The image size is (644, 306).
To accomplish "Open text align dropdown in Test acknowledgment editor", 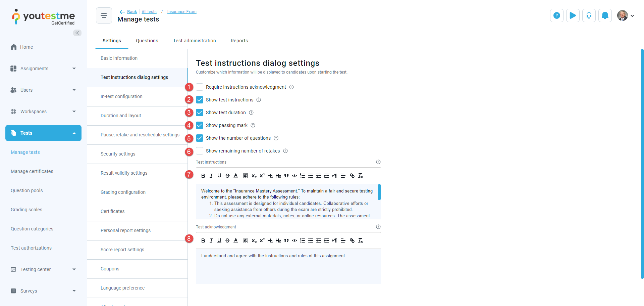I will click(x=343, y=241).
